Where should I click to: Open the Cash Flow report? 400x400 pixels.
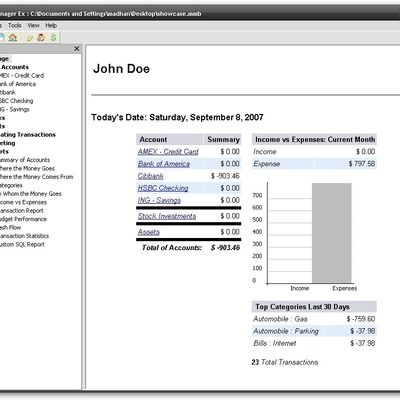click(x=11, y=227)
